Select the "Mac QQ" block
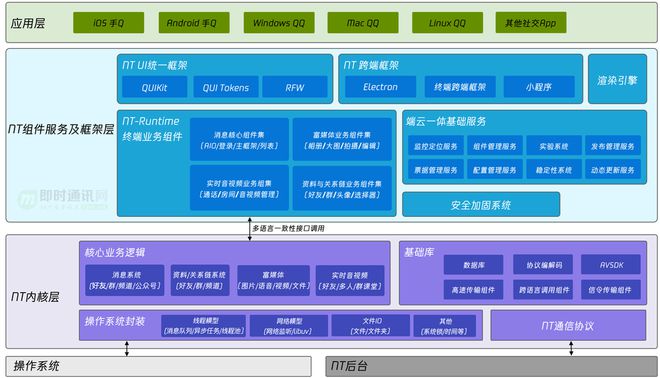Screen dimensions: 660x378 click(x=363, y=23)
